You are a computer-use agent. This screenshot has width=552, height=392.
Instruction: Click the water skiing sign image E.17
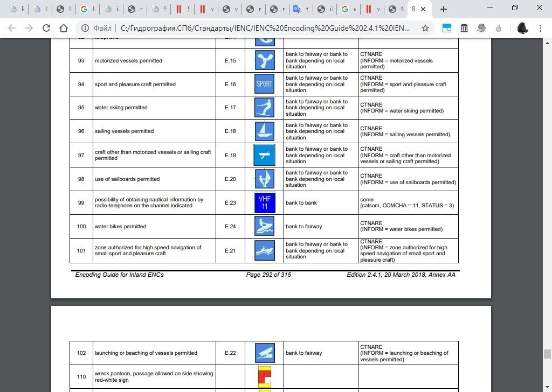click(x=264, y=108)
